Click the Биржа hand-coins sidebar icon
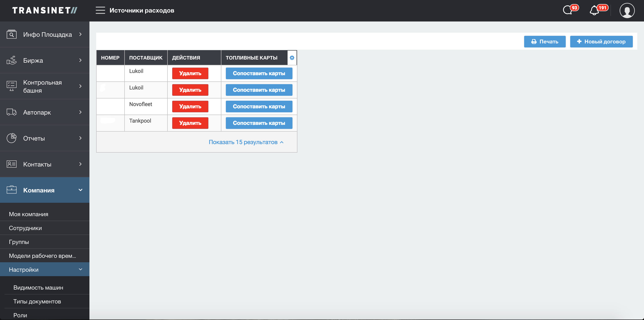This screenshot has width=644, height=320. (x=11, y=60)
